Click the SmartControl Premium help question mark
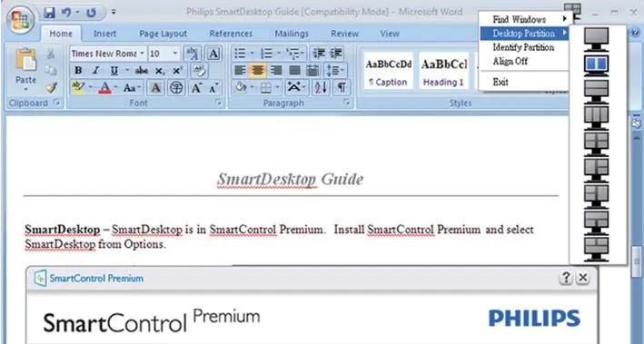 (566, 278)
